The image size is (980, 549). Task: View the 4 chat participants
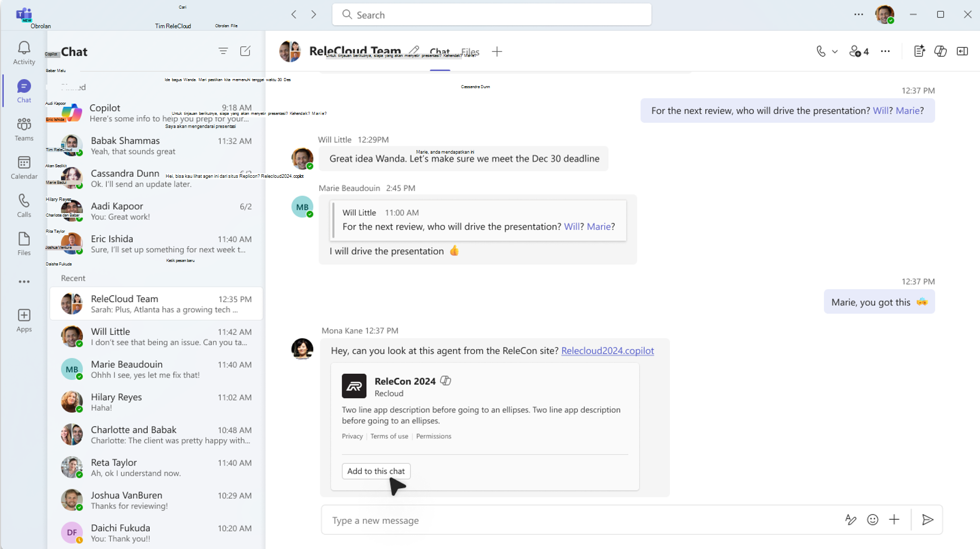point(859,51)
